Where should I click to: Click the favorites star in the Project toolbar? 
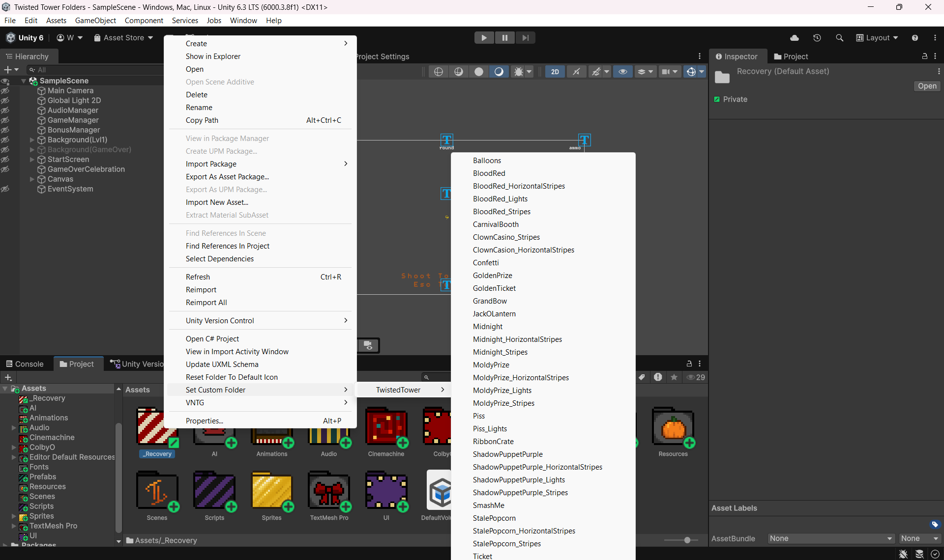tap(674, 377)
